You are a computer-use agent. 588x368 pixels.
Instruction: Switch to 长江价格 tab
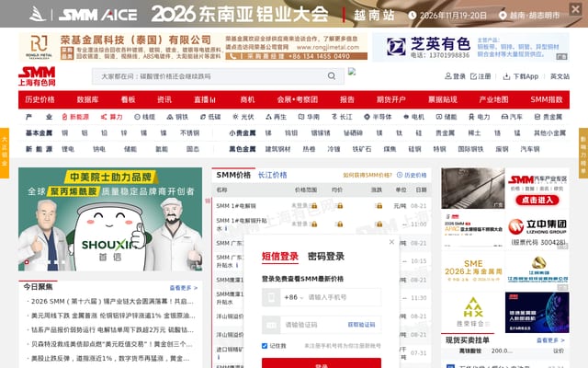[x=273, y=175]
